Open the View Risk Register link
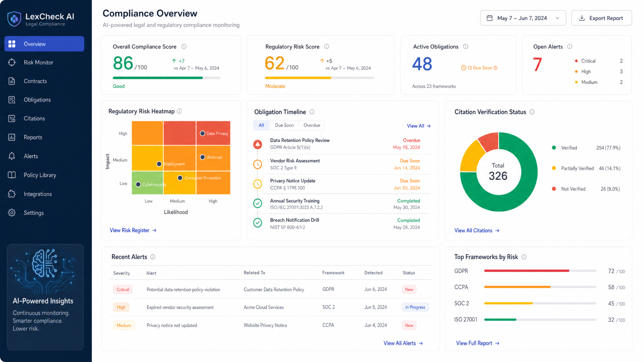The width and height of the screenshot is (644, 362). click(133, 230)
